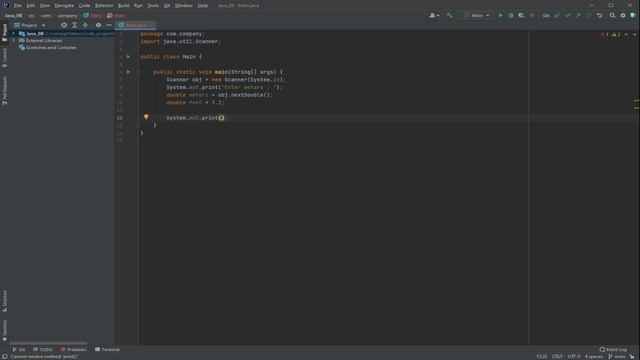
Task: Open IDE settings gear in top toolbar
Action: coord(623,16)
